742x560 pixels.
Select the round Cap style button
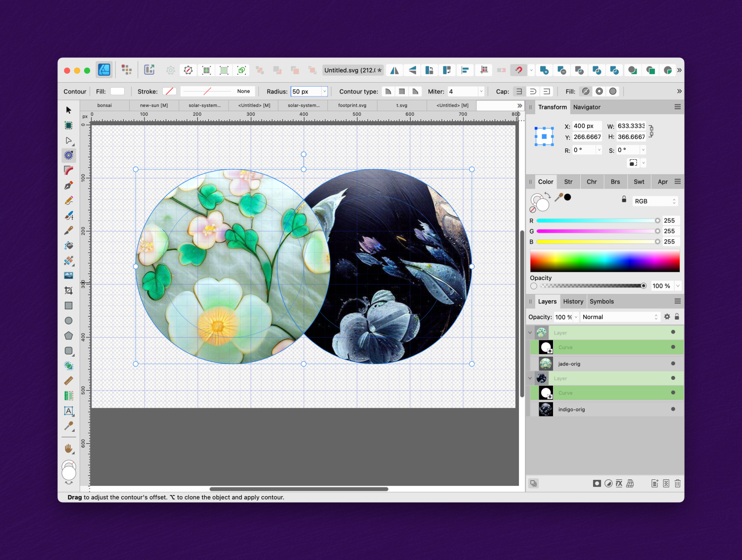pyautogui.click(x=533, y=91)
